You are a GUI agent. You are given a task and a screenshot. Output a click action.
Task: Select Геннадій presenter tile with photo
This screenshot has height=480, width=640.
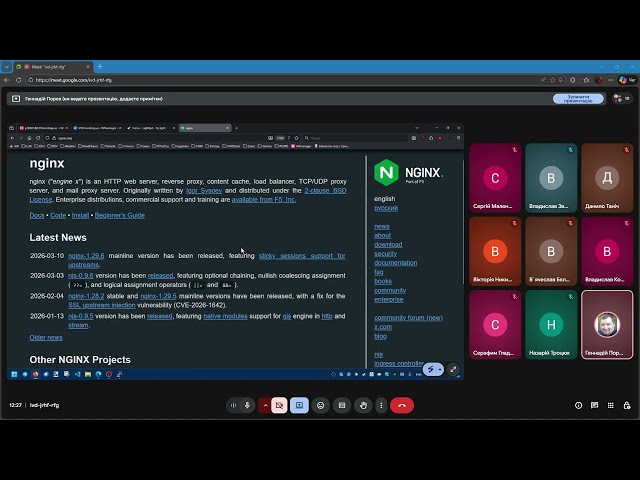click(x=607, y=324)
